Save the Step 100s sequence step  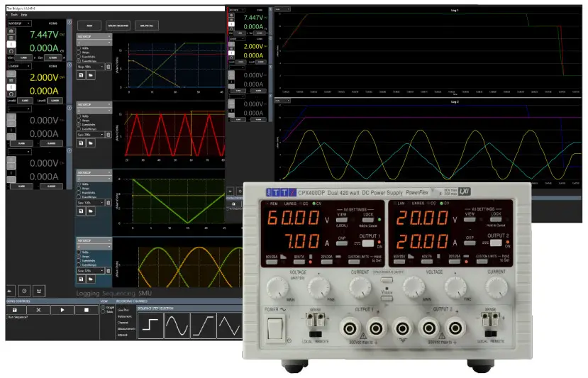[x=81, y=75]
